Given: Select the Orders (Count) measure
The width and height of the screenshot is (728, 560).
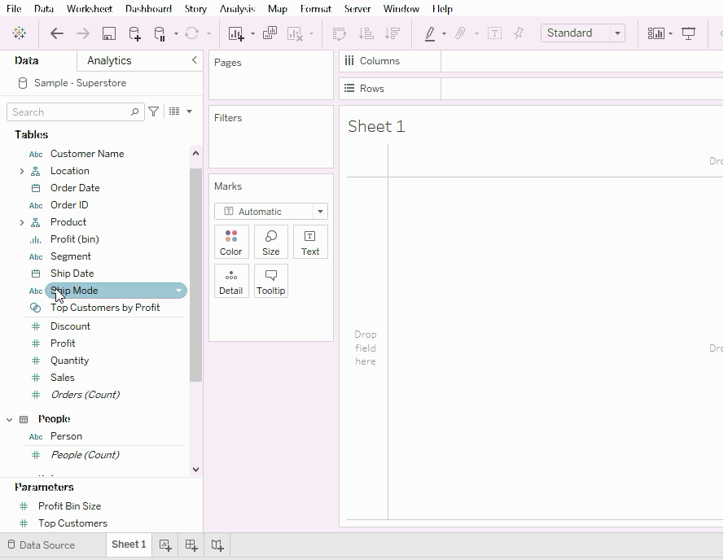Looking at the screenshot, I should [86, 395].
